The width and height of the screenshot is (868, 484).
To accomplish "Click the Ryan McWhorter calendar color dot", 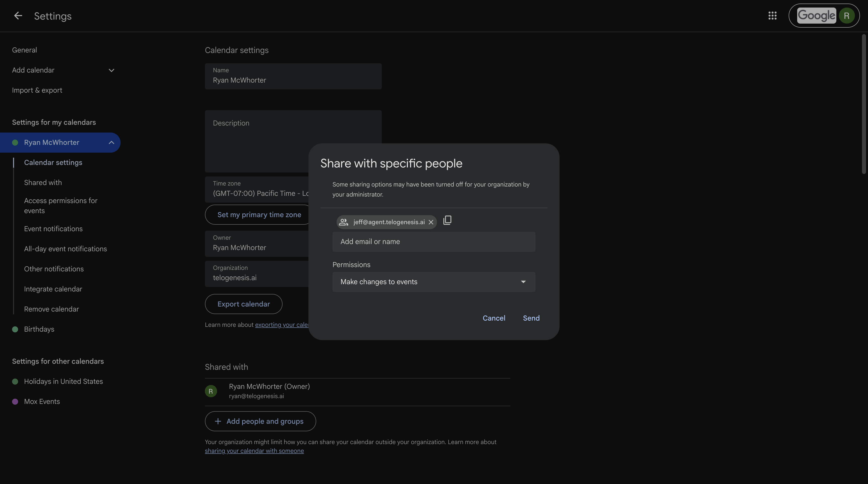I will (15, 143).
